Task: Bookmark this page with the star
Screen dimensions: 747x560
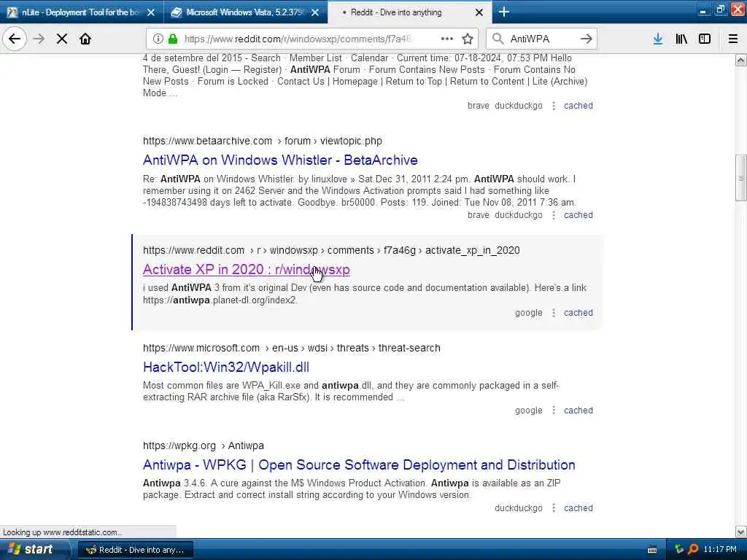Action: pos(468,39)
